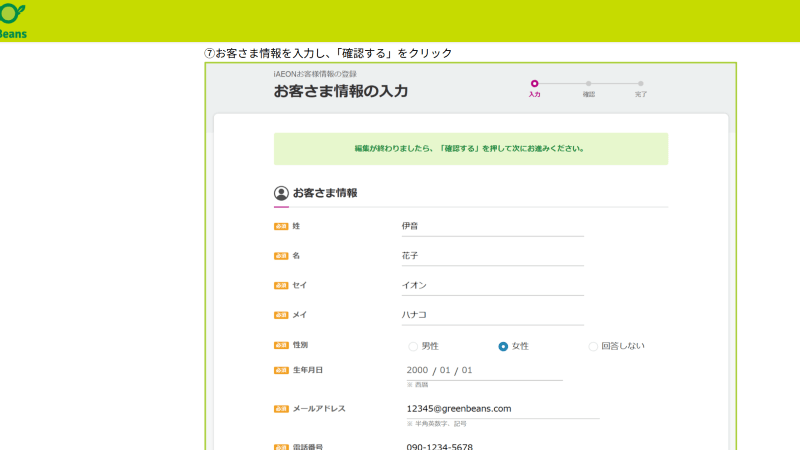This screenshot has height=450, width=800.
Task: Click the メイ field containing ハナコ
Action: click(x=492, y=315)
